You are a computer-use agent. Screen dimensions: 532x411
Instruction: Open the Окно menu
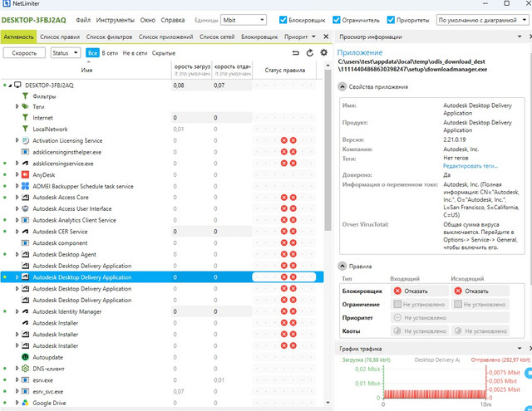148,20
